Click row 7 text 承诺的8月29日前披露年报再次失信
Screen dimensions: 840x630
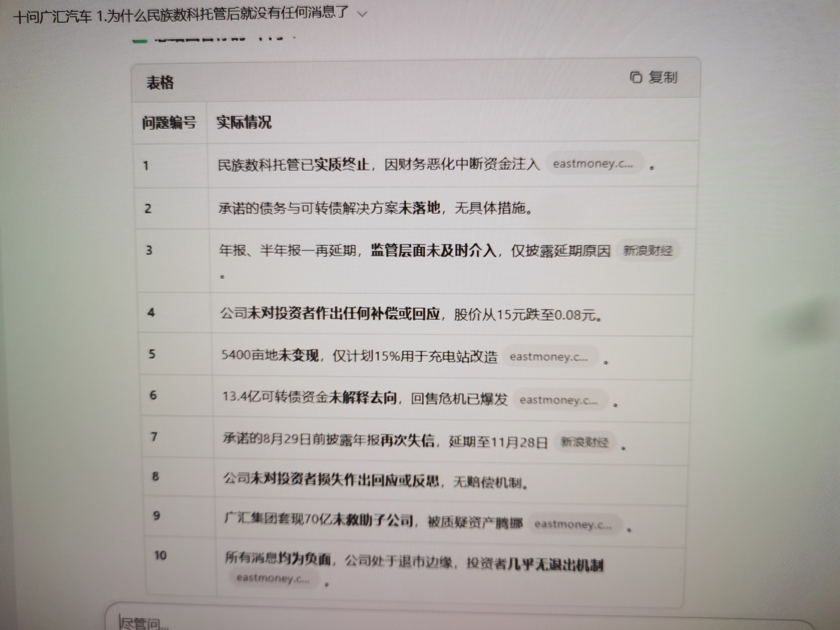pos(329,440)
